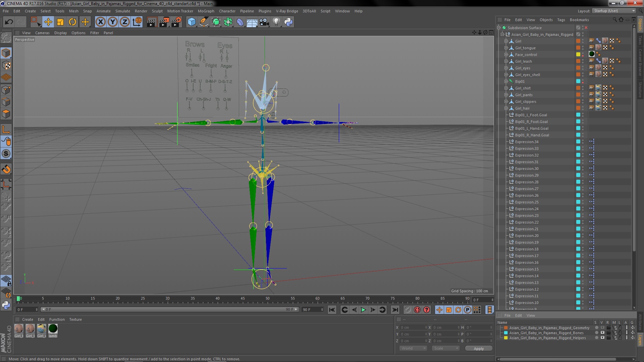Add a Light object
Viewport: 644px width, 362px height.
click(x=276, y=22)
